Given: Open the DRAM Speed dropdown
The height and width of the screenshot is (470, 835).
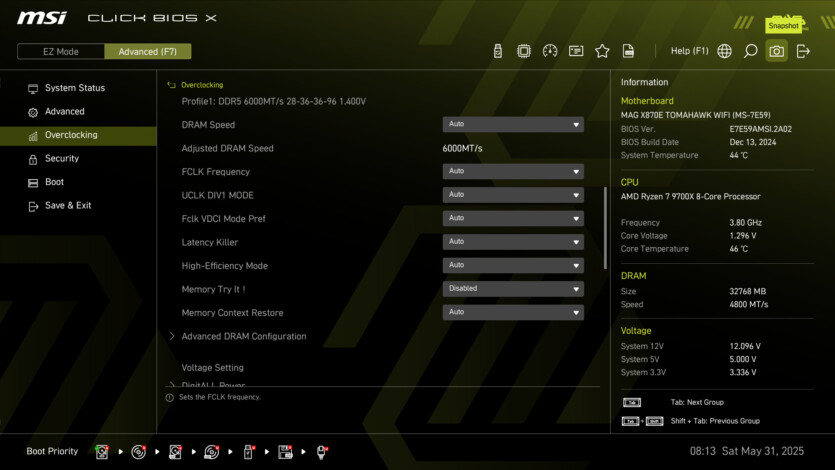Looking at the screenshot, I should click(x=513, y=125).
